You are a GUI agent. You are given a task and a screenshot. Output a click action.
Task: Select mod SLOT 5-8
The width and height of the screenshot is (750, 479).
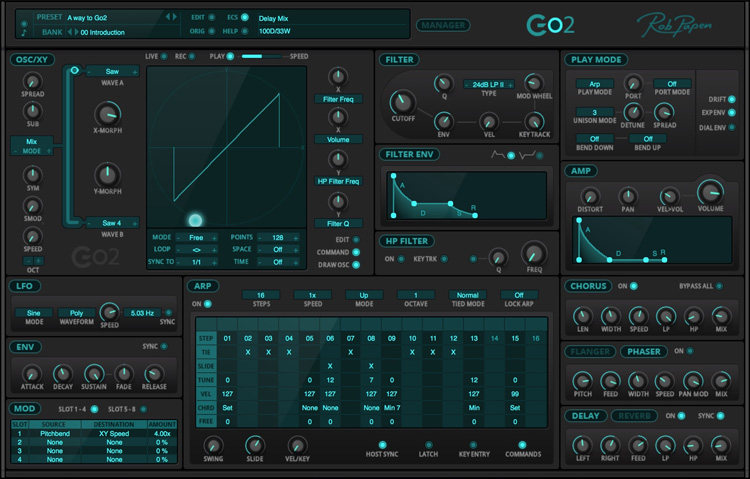[x=143, y=409]
